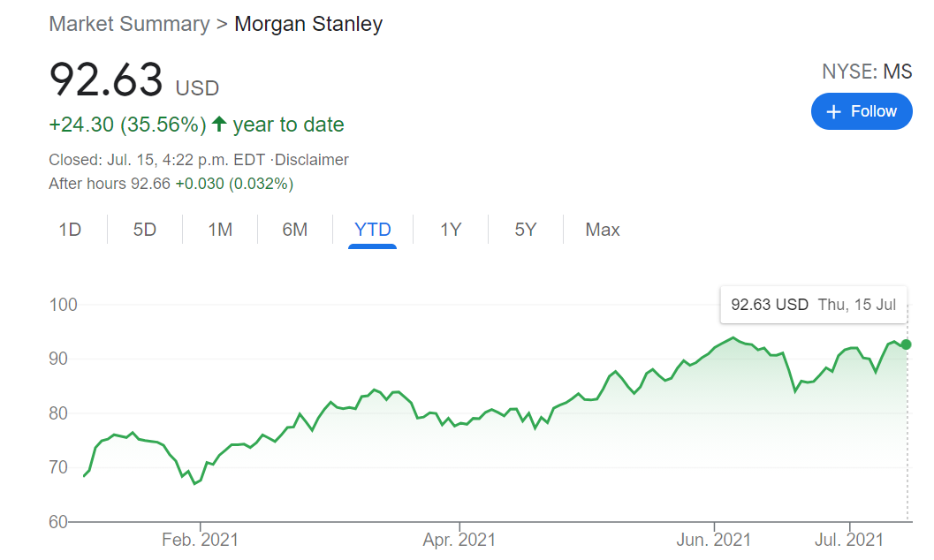
Task: Show the 1M chart range
Action: (x=220, y=230)
